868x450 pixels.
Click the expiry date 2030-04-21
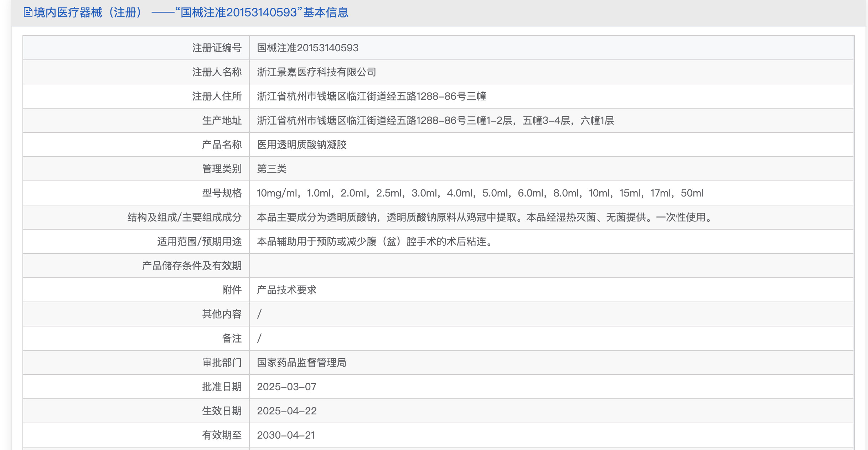coord(286,435)
